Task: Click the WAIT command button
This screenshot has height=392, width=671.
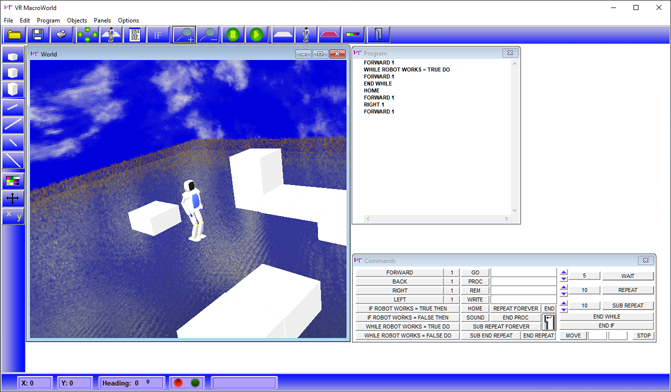Action: (628, 276)
